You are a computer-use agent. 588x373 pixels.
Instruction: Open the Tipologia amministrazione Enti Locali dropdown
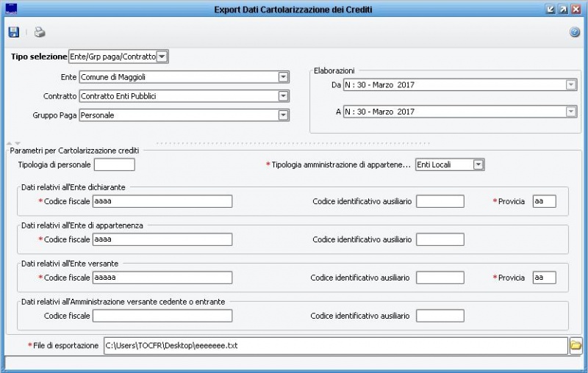[478, 164]
